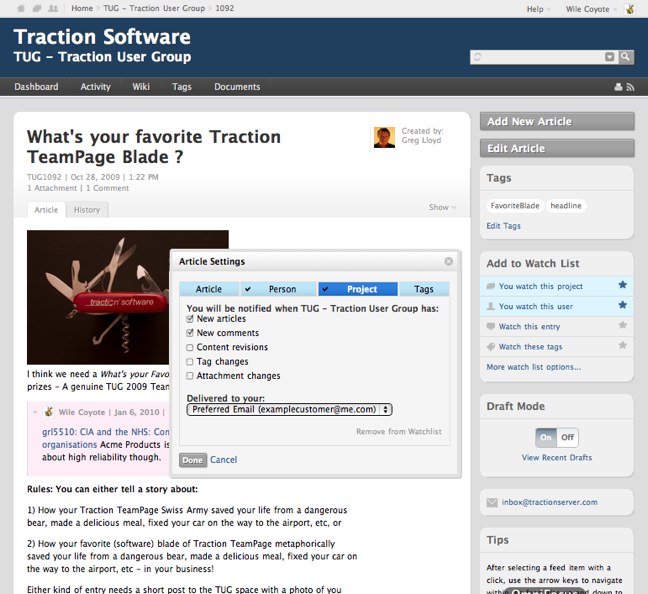Click Greg Lloyd's avatar picture
This screenshot has height=594, width=648.
384,137
